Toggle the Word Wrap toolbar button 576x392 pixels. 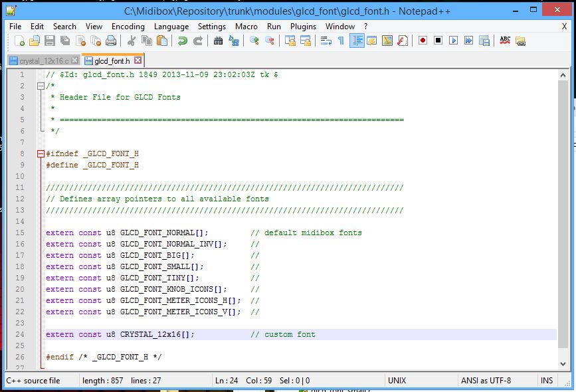coord(326,41)
